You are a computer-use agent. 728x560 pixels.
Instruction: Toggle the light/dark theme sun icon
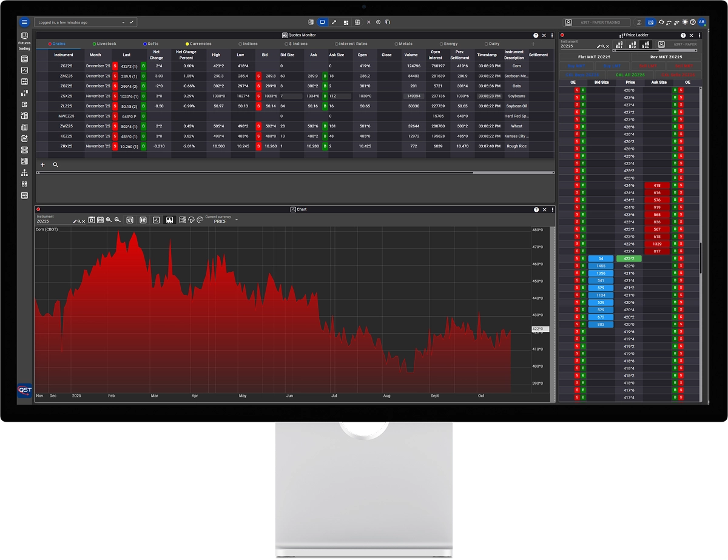(685, 22)
